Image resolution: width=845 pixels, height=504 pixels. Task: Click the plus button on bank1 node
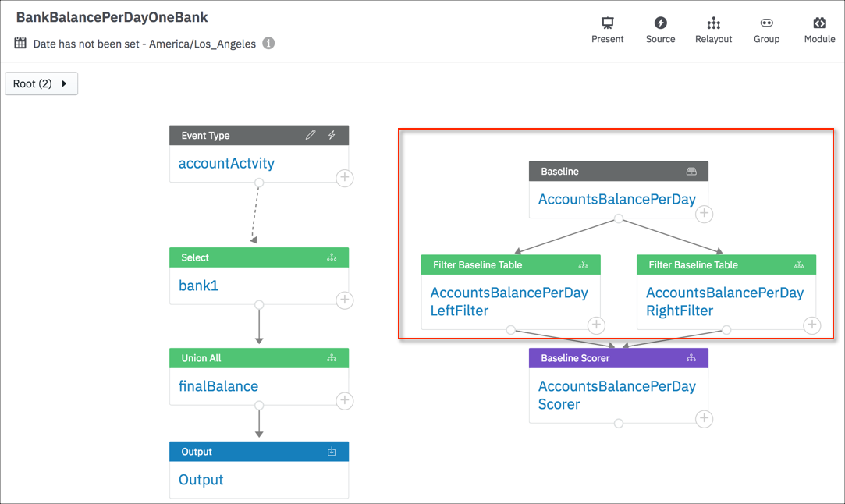tap(345, 300)
